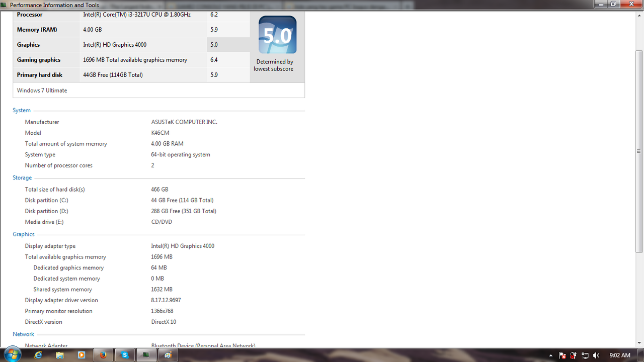Screen dimensions: 644x362
Task: Click the Show Desktop strip on the taskbar
Action: tap(640, 355)
